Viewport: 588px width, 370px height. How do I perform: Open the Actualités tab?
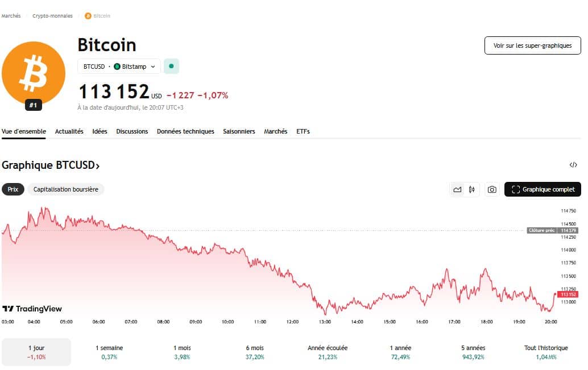click(x=69, y=131)
